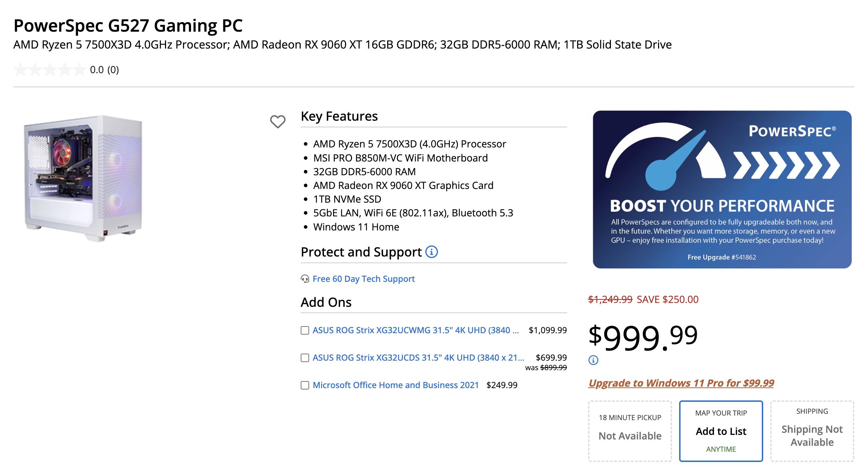Click the Add to List button

coord(721,431)
